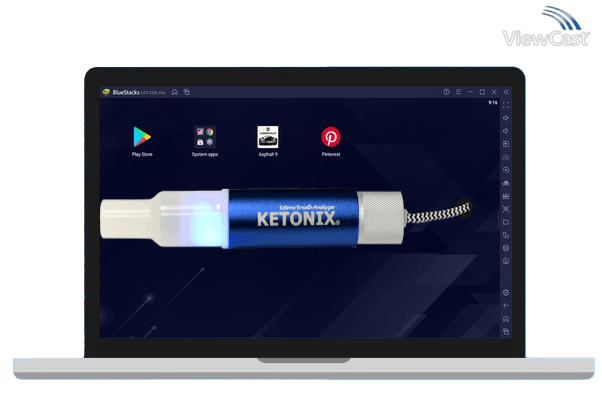This screenshot has width=602, height=414.
Task: Open keyboard game controls icon
Action: pos(506,157)
